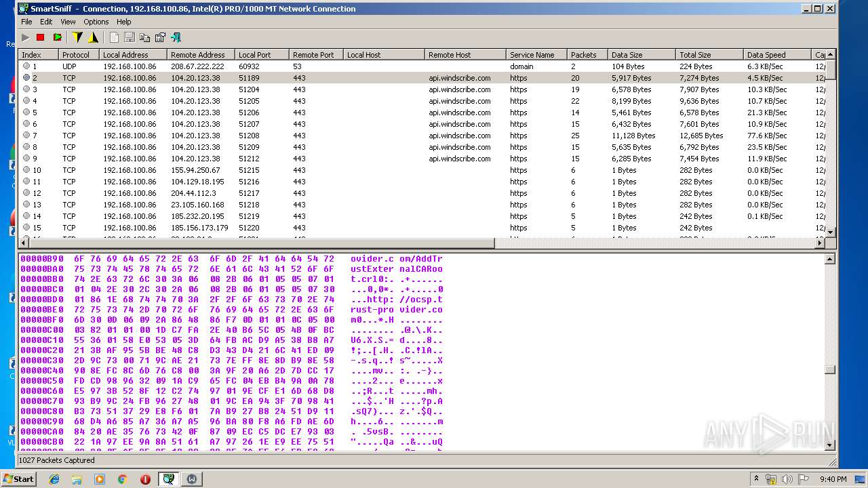Open the View menu
The height and width of the screenshot is (488, 868).
[68, 22]
